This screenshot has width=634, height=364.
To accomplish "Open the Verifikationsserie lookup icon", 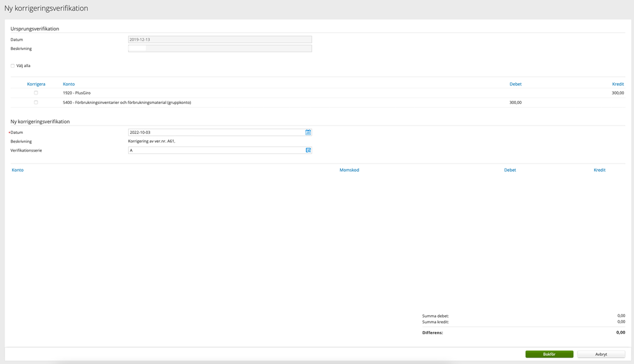I will pyautogui.click(x=308, y=150).
